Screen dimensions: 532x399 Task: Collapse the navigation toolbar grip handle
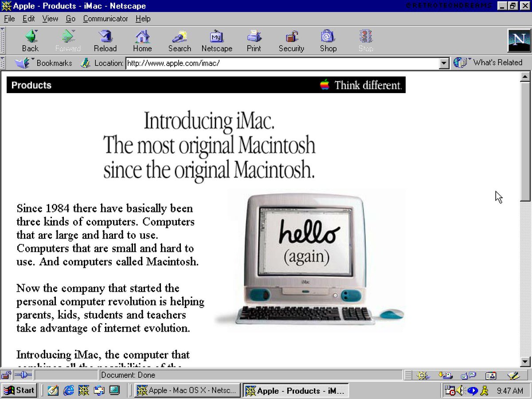point(3,41)
